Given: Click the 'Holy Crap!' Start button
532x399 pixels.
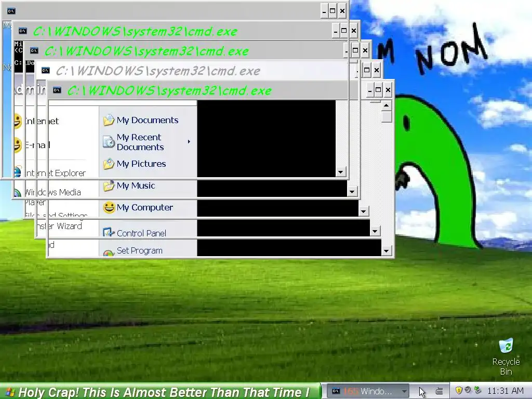Looking at the screenshot, I should point(159,392).
